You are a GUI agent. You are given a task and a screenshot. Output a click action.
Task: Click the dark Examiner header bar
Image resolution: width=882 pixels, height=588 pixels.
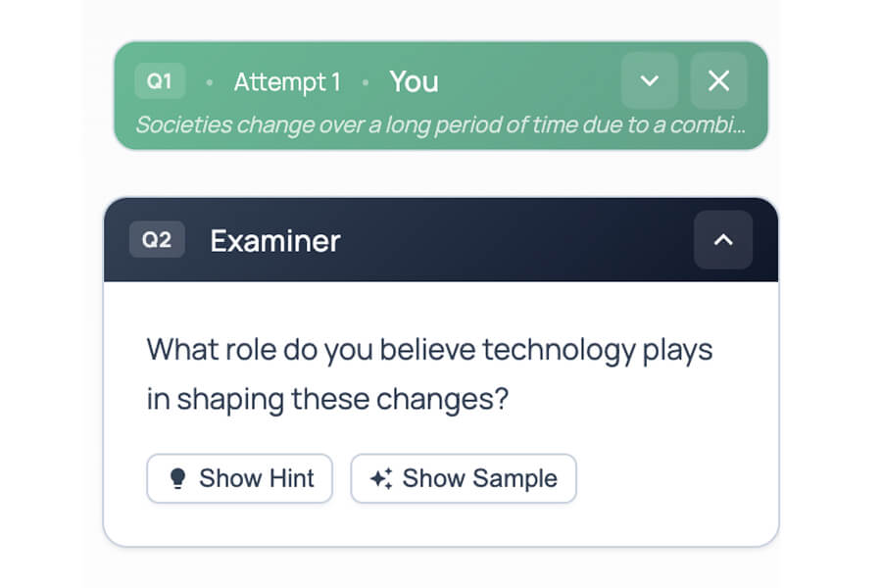[510, 240]
